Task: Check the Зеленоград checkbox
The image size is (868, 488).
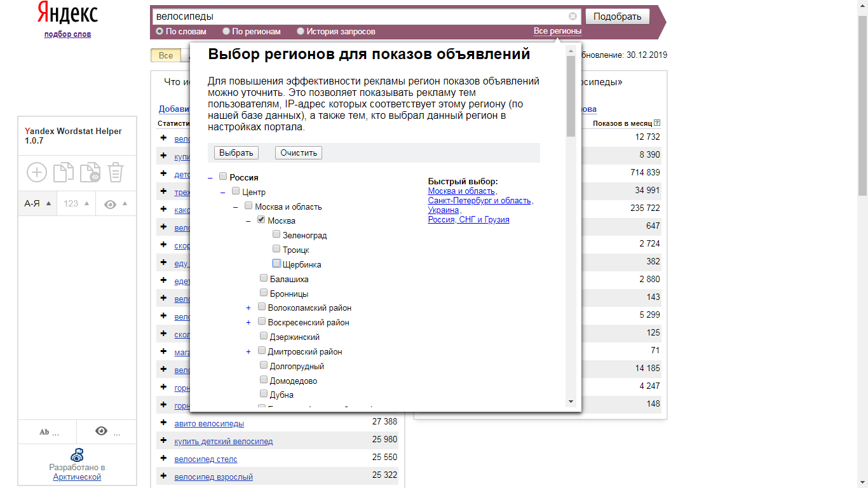Action: pos(276,234)
